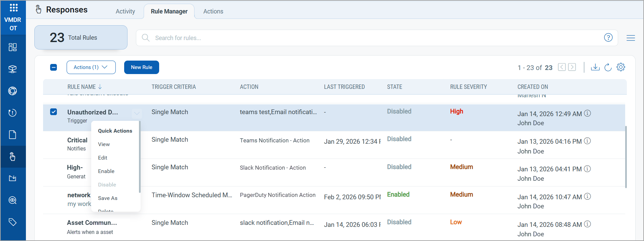Select Save As from Quick Actions

[x=107, y=198]
